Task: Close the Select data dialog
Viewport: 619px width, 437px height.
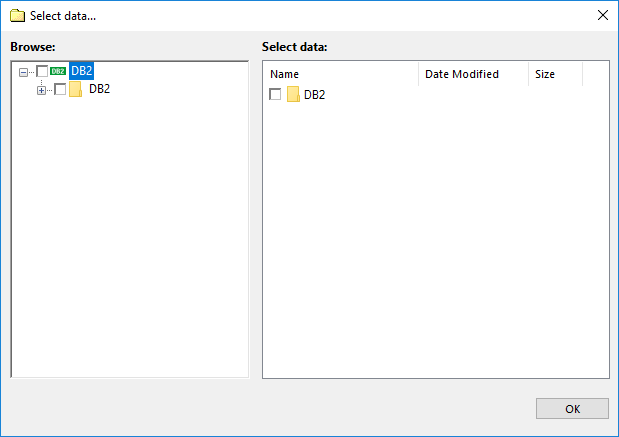Action: click(x=603, y=15)
